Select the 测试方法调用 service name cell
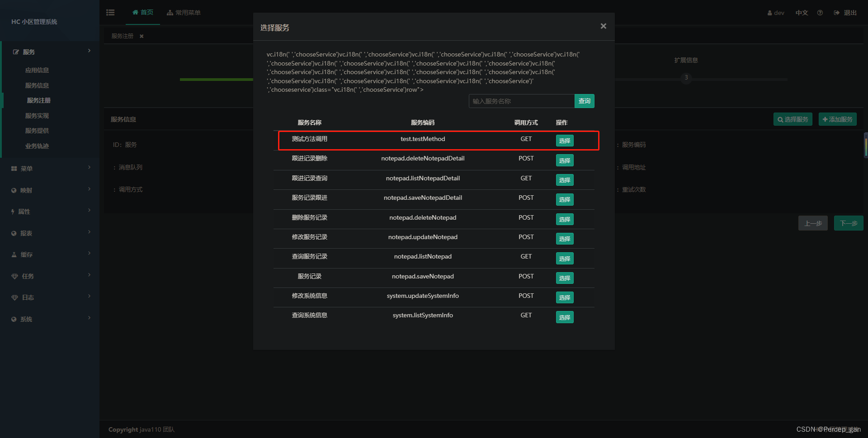Viewport: 868px width, 438px height. [310, 139]
